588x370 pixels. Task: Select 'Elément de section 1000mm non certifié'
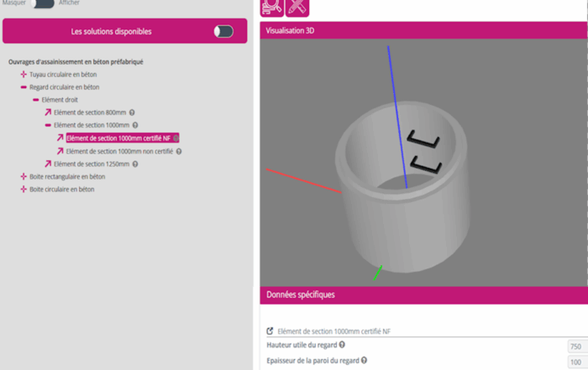[x=120, y=151]
